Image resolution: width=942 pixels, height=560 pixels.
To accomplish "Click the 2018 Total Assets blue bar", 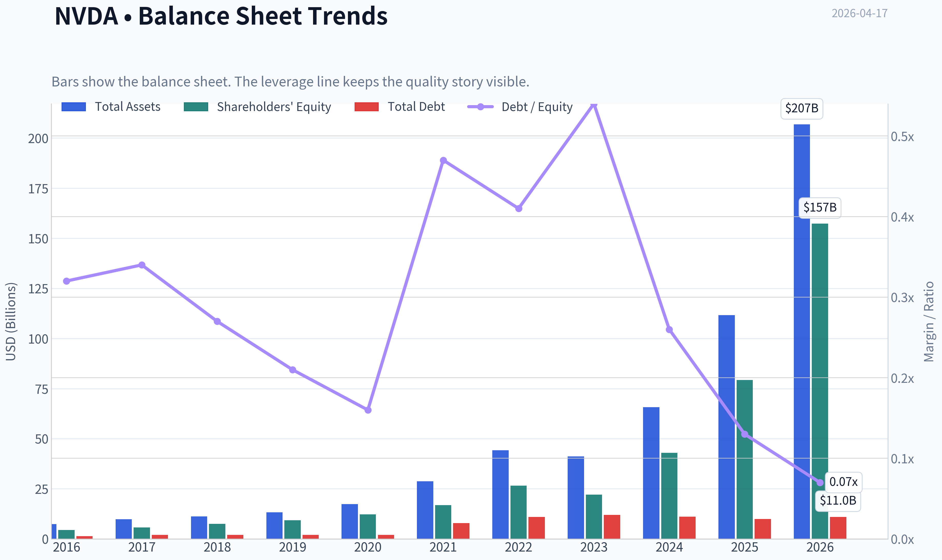I will (199, 527).
